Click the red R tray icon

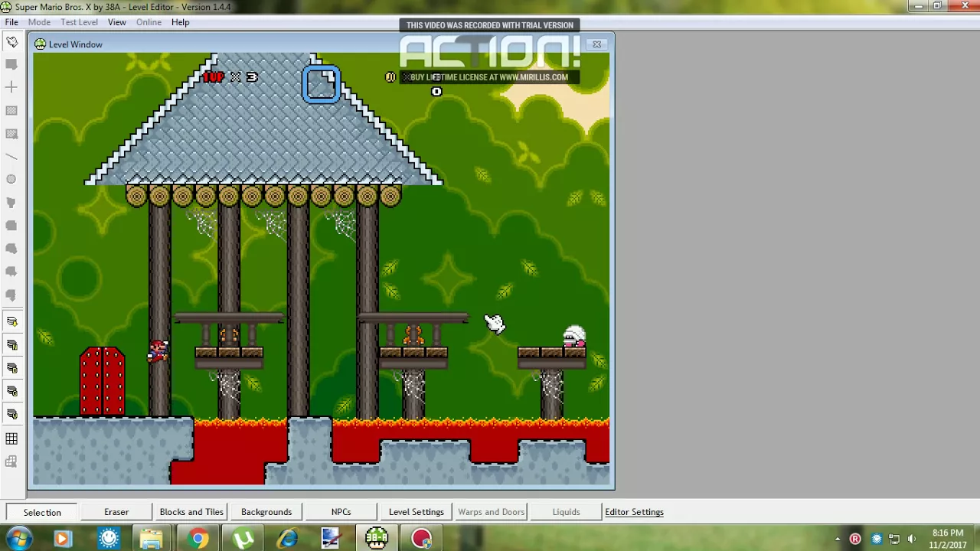pyautogui.click(x=855, y=540)
